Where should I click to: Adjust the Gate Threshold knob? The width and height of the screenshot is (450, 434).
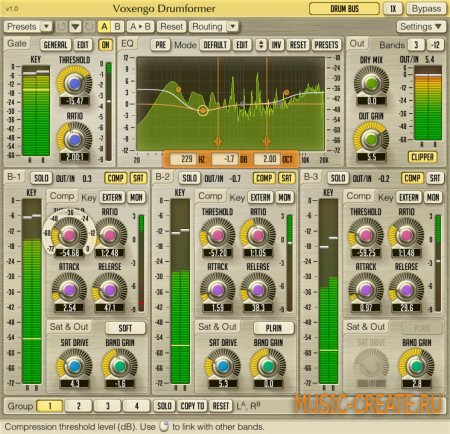click(74, 83)
